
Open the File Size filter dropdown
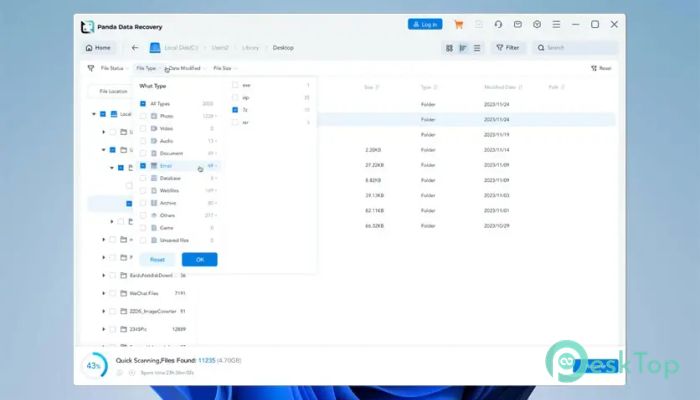[225, 68]
